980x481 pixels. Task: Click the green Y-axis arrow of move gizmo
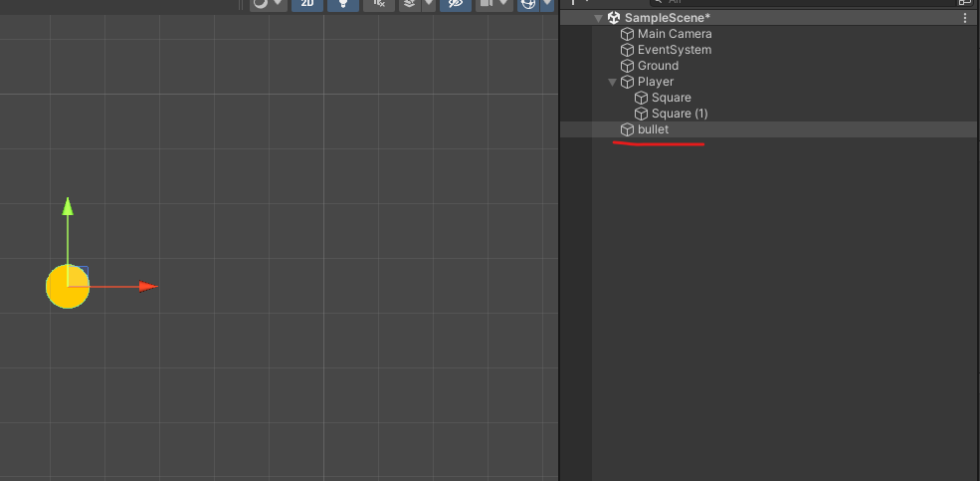(x=68, y=207)
